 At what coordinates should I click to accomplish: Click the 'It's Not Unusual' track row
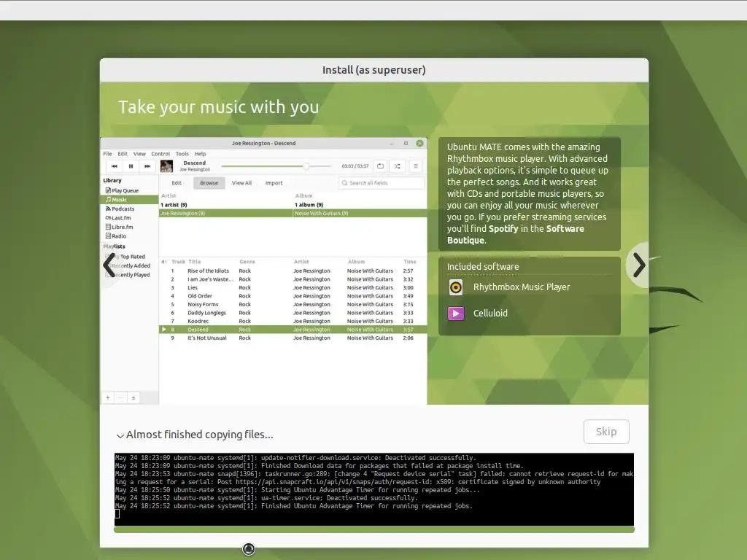click(x=293, y=338)
